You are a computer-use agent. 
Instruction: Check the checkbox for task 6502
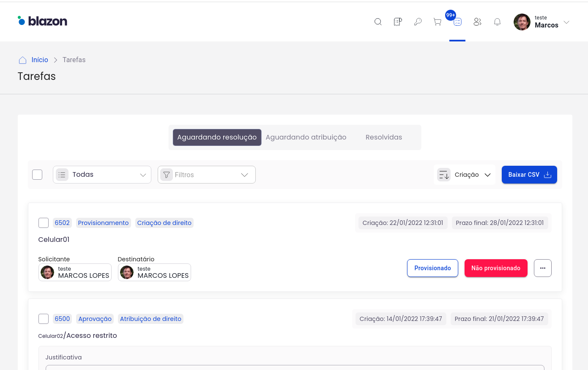tap(44, 223)
